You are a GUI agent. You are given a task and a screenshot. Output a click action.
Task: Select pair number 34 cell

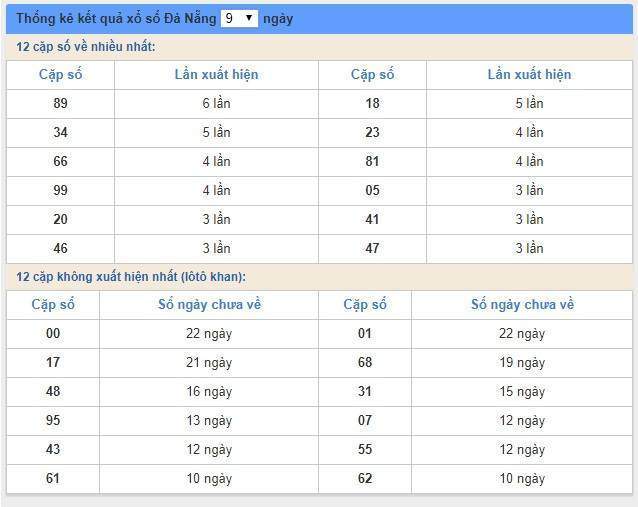coord(60,133)
